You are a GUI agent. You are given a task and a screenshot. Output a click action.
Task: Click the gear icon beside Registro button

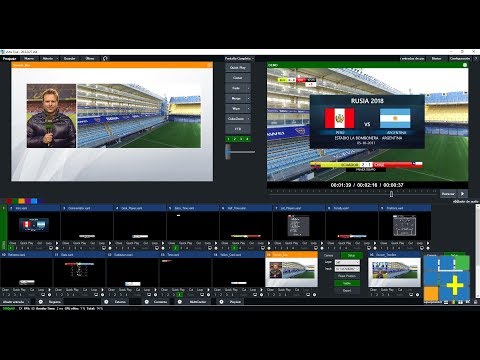(41, 302)
